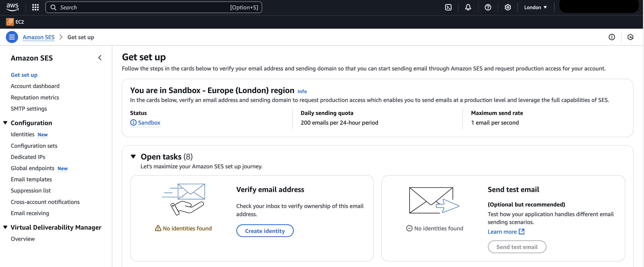Open the hexagon tools panel icon
Screen dimensions: 644x267
point(630,37)
